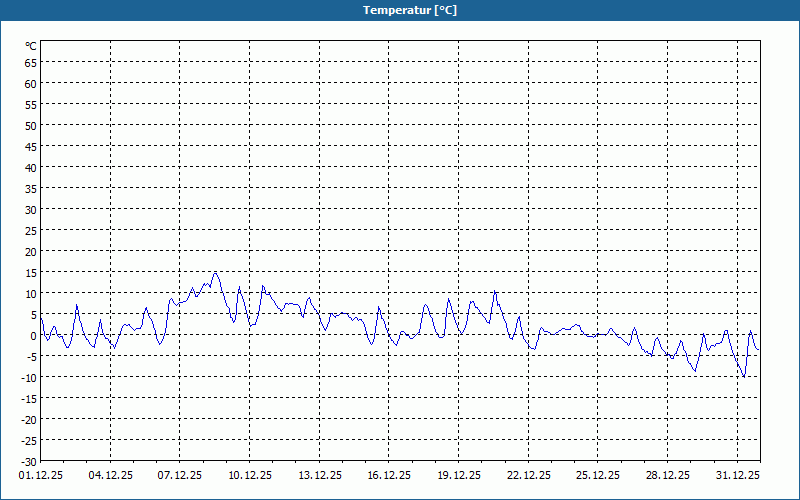Click the 31.12.25 date label
The width and height of the screenshot is (800, 500).
pos(737,475)
